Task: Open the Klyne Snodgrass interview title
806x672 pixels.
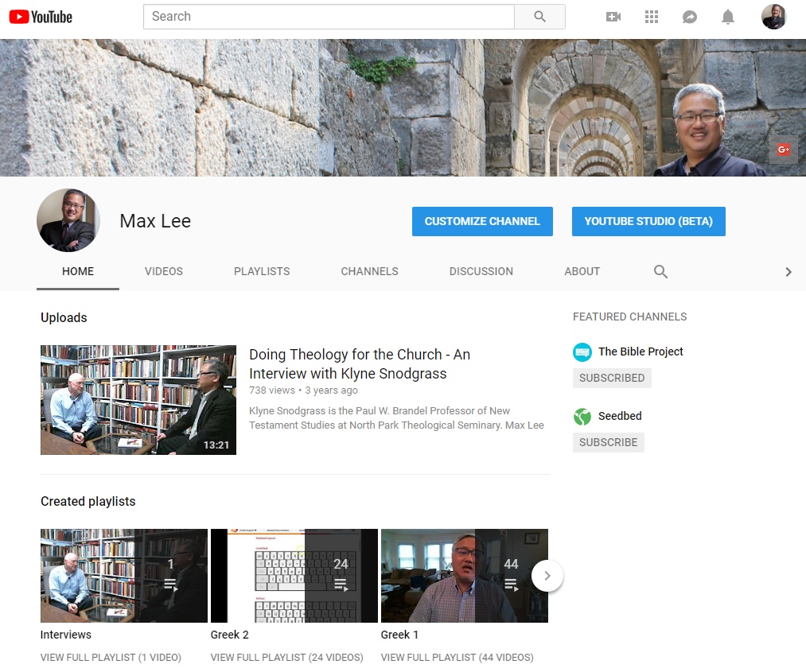Action: pyautogui.click(x=360, y=363)
